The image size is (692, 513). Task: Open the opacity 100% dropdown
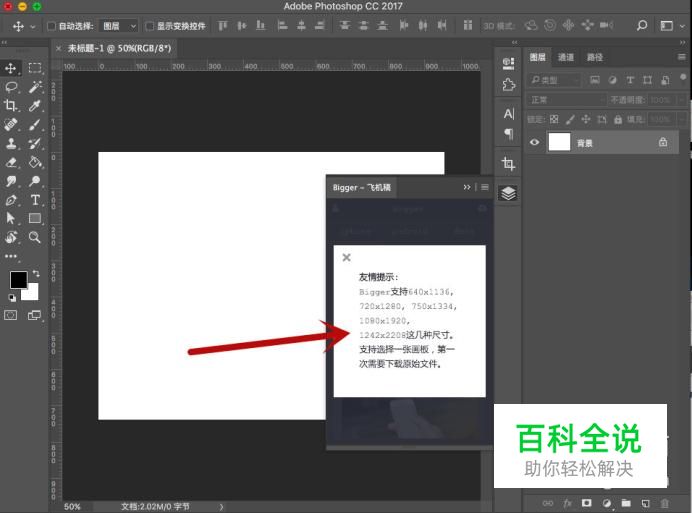pos(682,100)
